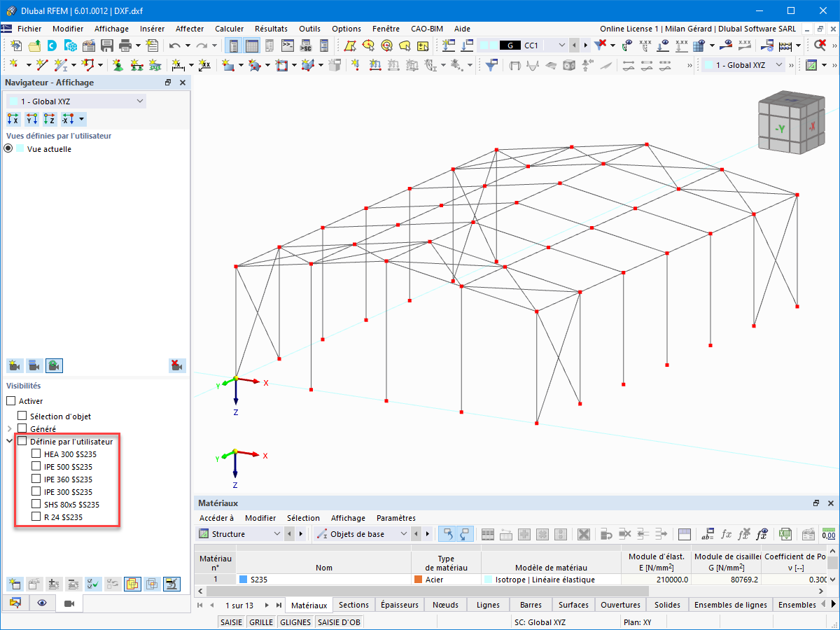Open the print options dropdown arrow

point(138,45)
